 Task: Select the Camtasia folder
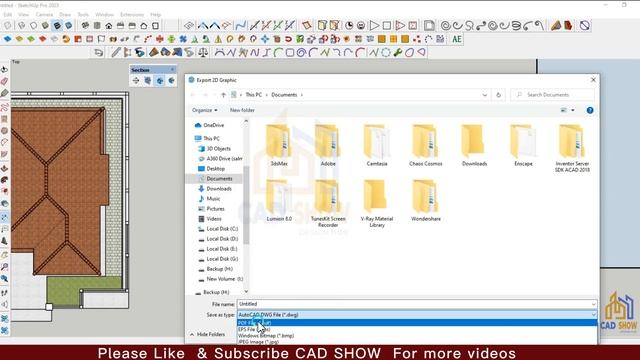377,145
